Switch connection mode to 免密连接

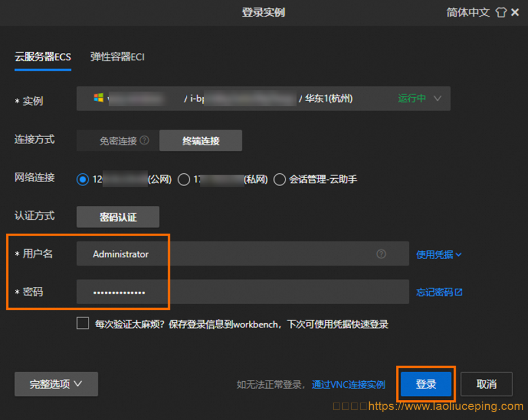pos(117,140)
